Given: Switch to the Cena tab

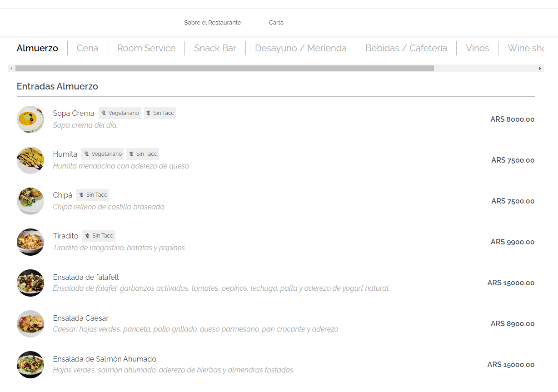Looking at the screenshot, I should [87, 48].
